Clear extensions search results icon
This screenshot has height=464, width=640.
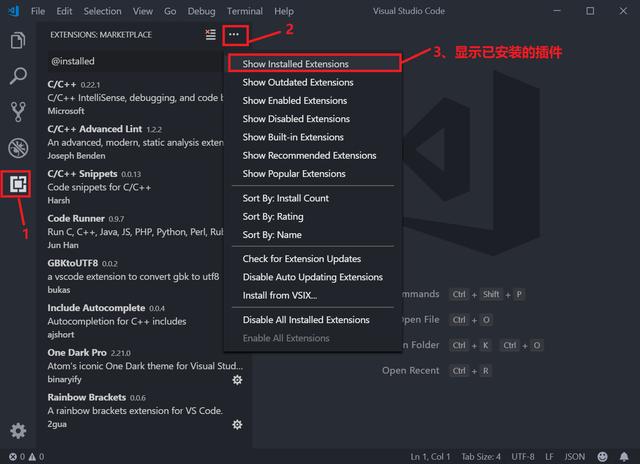(x=211, y=35)
